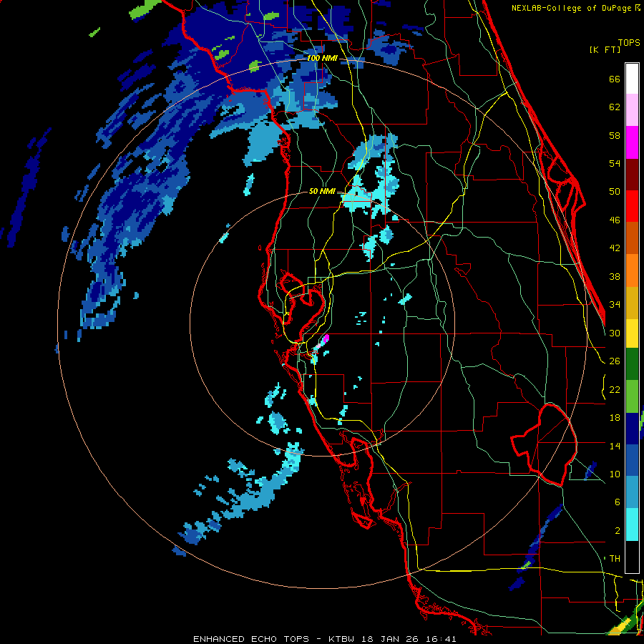Viewport: 644px width, 644px height.
Task: Select the 26 value on the legend
Action: point(615,361)
